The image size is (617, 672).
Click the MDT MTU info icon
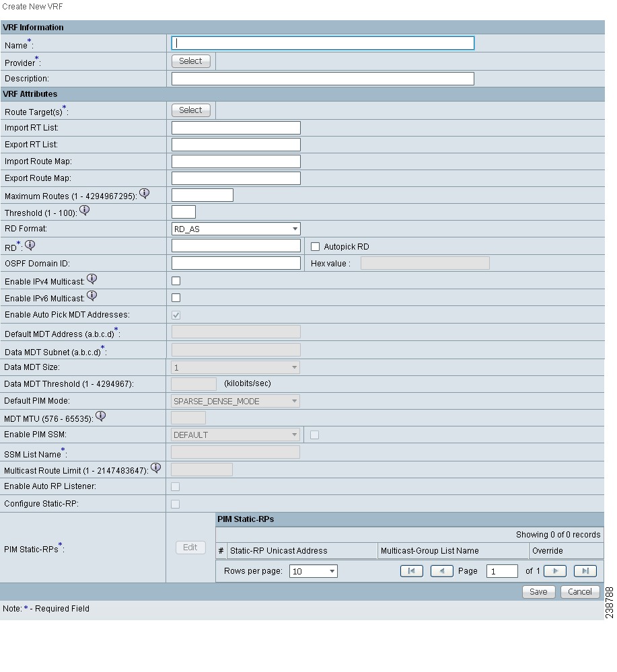[x=100, y=416]
